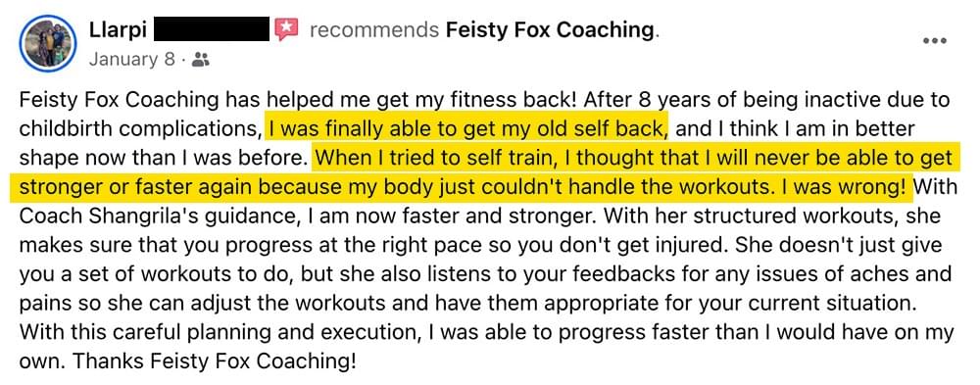Click highlighted text about getting old self back
Screen dimensions: 980x385
(468, 128)
